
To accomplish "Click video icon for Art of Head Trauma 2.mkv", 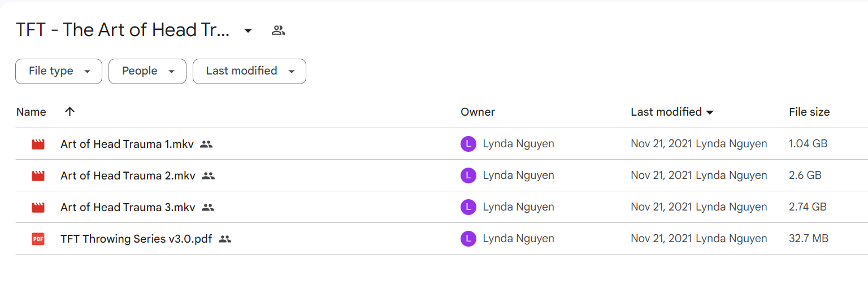I will (38, 176).
